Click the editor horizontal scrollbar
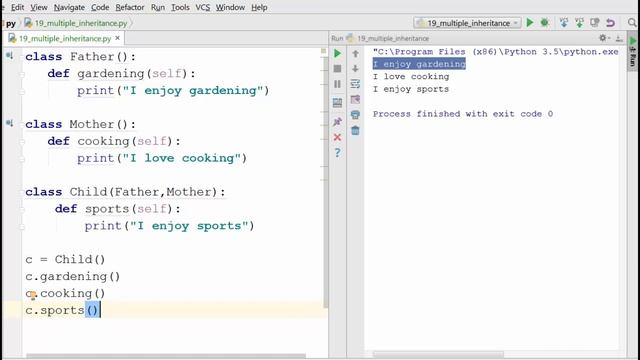This screenshot has height=360, width=640. (x=165, y=356)
